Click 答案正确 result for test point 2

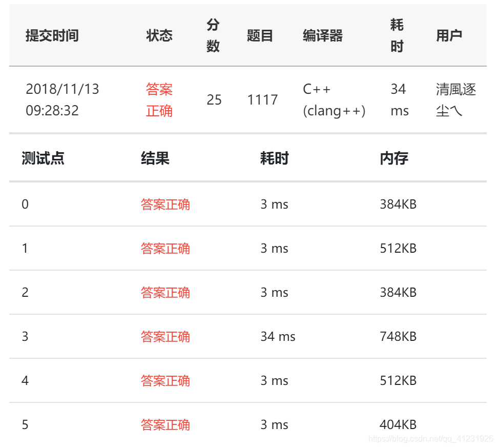165,293
